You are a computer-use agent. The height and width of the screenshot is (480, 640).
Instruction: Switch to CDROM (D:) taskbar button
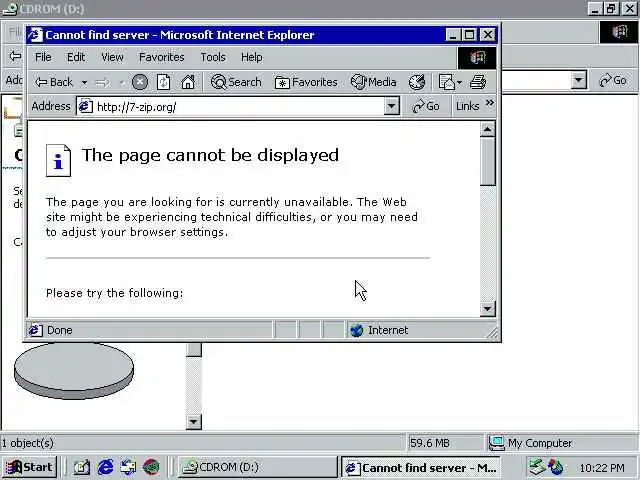(x=257, y=467)
